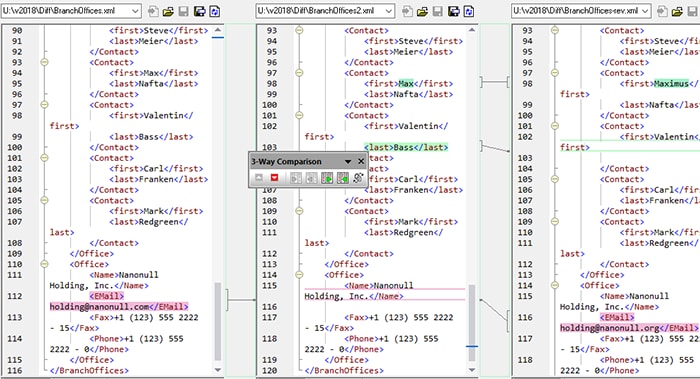Go to next difference with red arrow

tap(274, 178)
